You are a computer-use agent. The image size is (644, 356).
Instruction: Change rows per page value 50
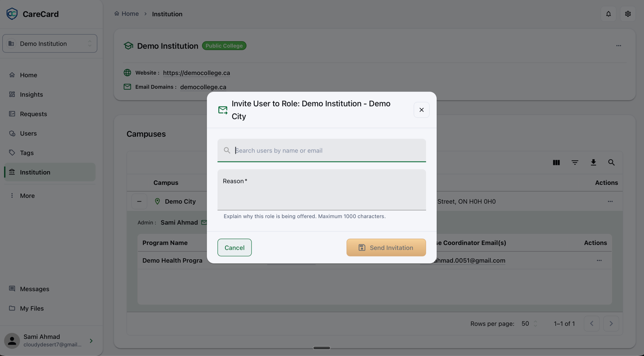tap(529, 324)
